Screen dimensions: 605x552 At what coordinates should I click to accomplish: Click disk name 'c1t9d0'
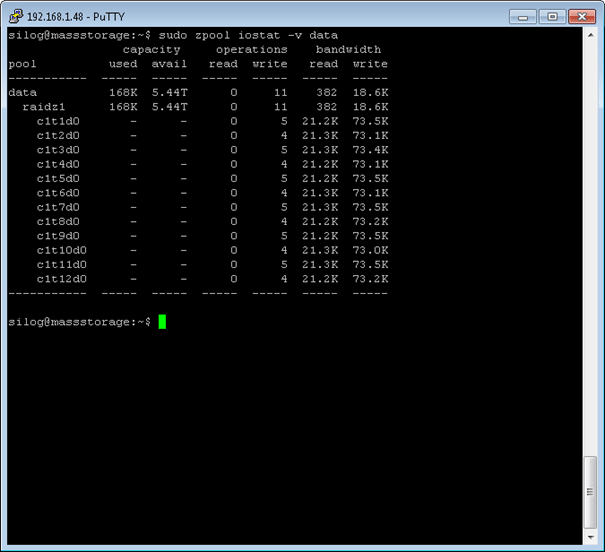point(58,236)
